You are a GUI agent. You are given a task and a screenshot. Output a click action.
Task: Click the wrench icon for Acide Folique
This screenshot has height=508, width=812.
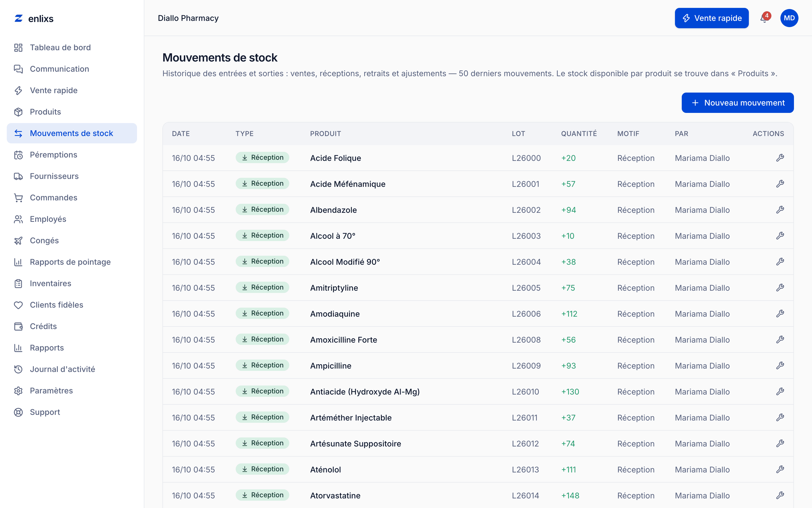point(780,158)
